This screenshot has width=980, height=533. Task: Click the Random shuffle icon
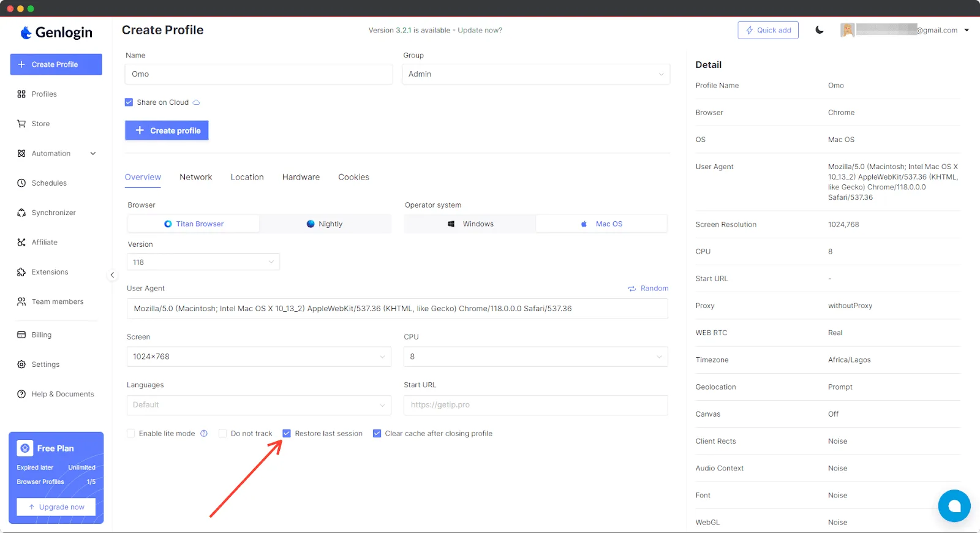[x=632, y=289]
